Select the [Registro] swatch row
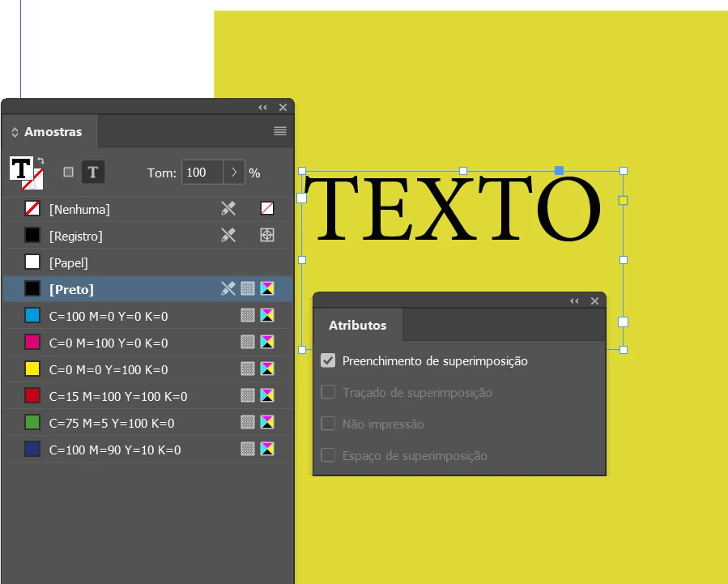Screen dimensions: 728x584 tap(148, 236)
